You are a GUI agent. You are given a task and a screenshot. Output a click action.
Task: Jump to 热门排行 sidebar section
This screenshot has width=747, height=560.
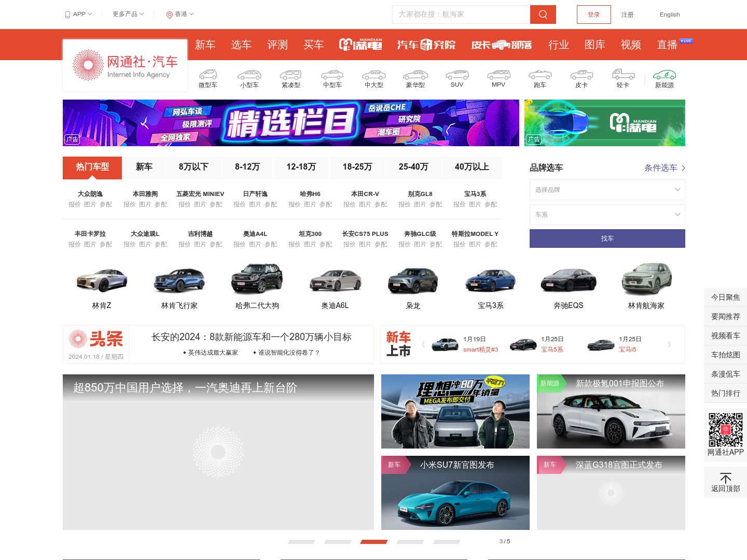click(x=725, y=393)
